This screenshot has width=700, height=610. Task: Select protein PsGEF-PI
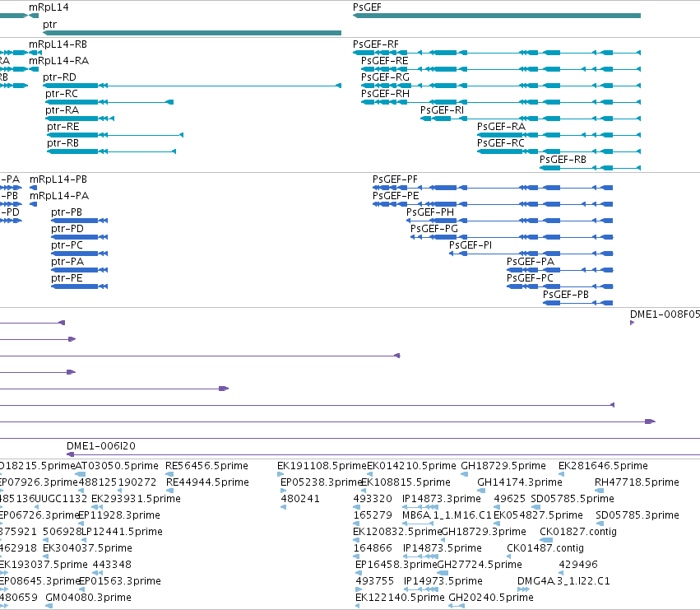(x=531, y=254)
